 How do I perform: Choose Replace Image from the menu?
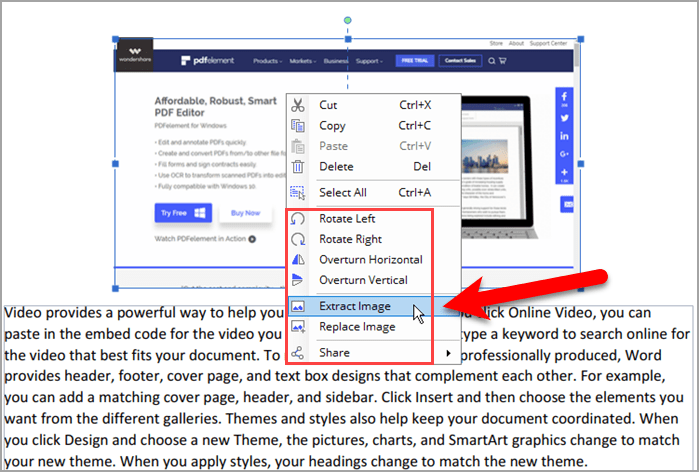tap(374, 327)
